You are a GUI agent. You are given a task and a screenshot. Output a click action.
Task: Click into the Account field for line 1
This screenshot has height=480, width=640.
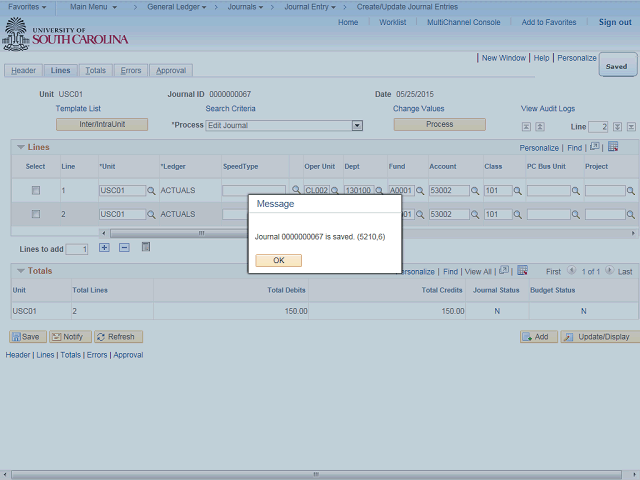[x=449, y=191]
